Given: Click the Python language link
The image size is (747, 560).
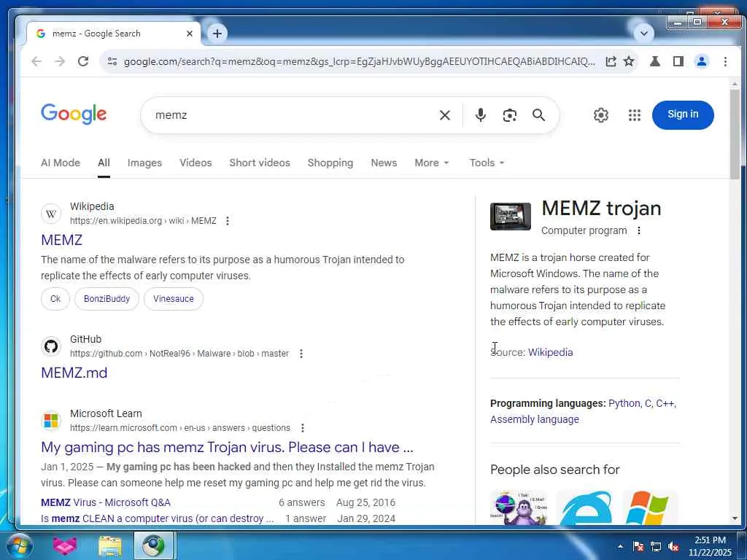Looking at the screenshot, I should 624,403.
